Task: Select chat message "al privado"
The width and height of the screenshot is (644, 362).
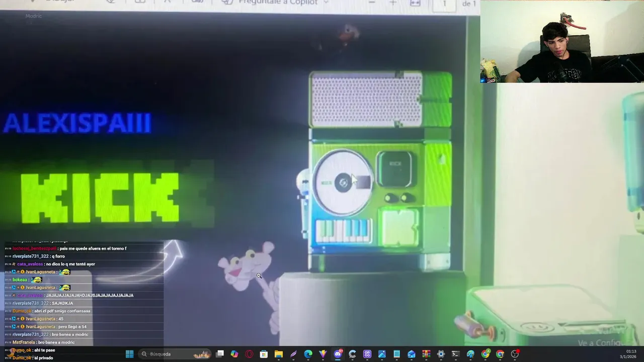Action: pos(44,358)
